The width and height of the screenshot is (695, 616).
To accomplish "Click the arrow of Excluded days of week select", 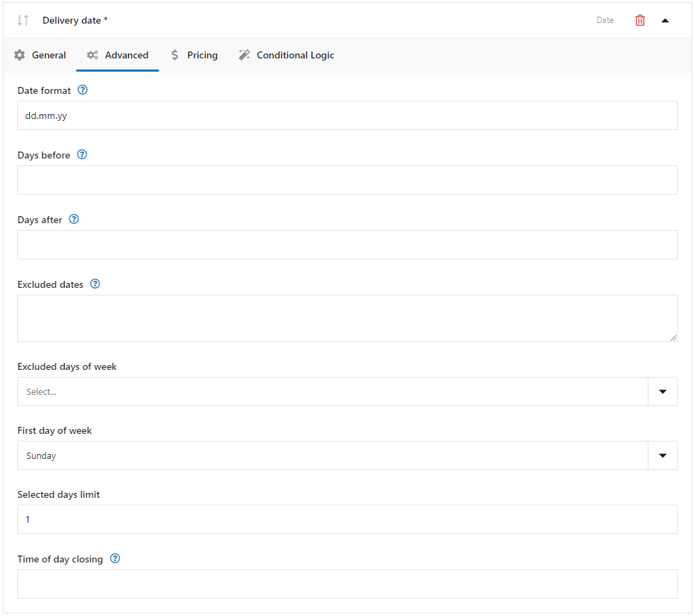I will [662, 391].
